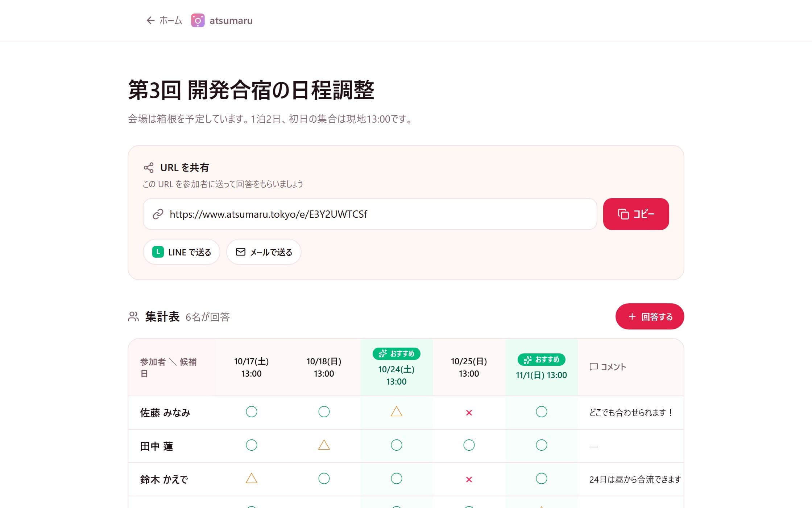Click the share icon beside URL を共有
This screenshot has width=812, height=508.
click(149, 168)
